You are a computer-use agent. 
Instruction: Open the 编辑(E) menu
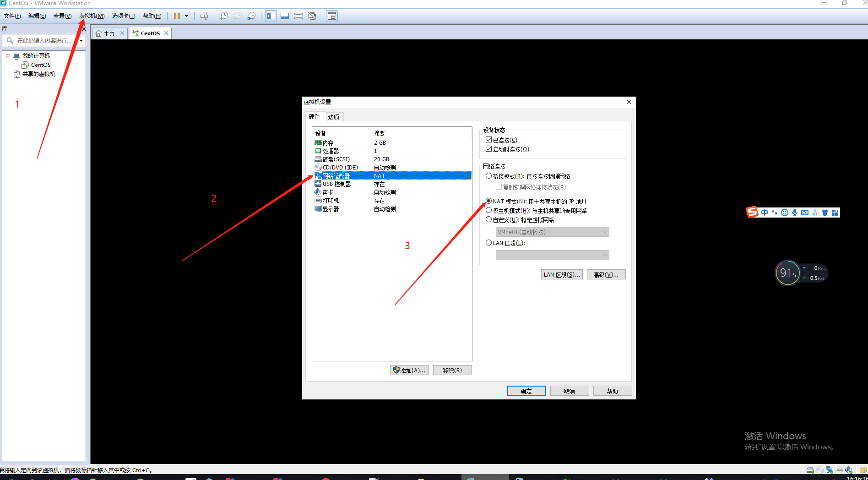click(x=37, y=16)
